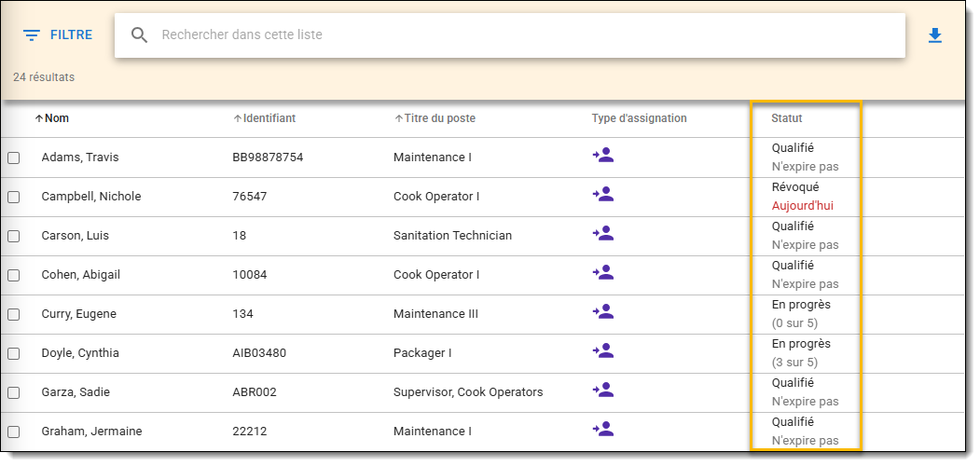
Task: Click assignment type icon for Adams, Travis
Action: (x=603, y=156)
